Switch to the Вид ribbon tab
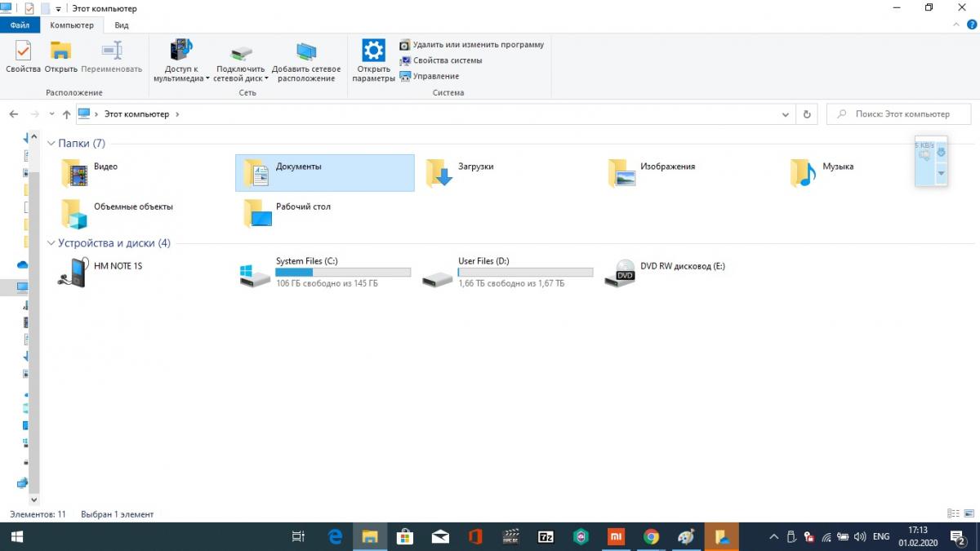The height and width of the screenshot is (551, 980). click(x=122, y=25)
